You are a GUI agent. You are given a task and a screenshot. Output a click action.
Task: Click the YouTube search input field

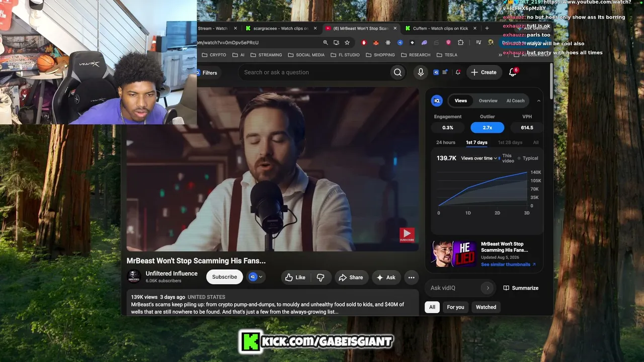314,72
